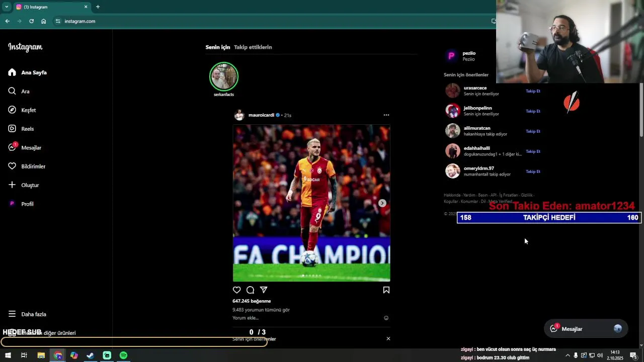Open alimuratcan suggested profile
Image resolution: width=644 pixels, height=362 pixels.
[x=476, y=128]
